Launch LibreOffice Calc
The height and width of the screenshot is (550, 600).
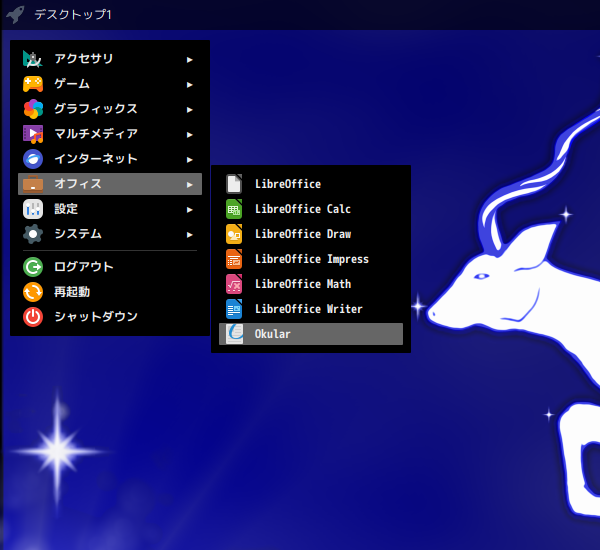311,209
